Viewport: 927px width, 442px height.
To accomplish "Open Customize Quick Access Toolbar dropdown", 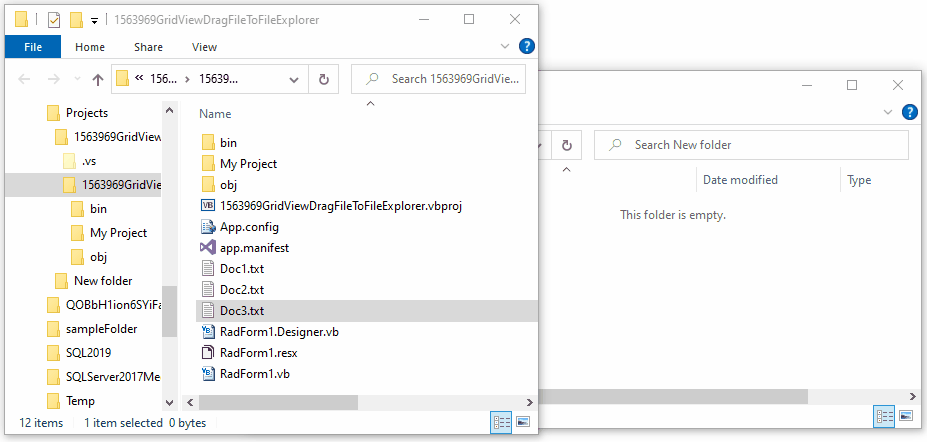I will tap(94, 19).
